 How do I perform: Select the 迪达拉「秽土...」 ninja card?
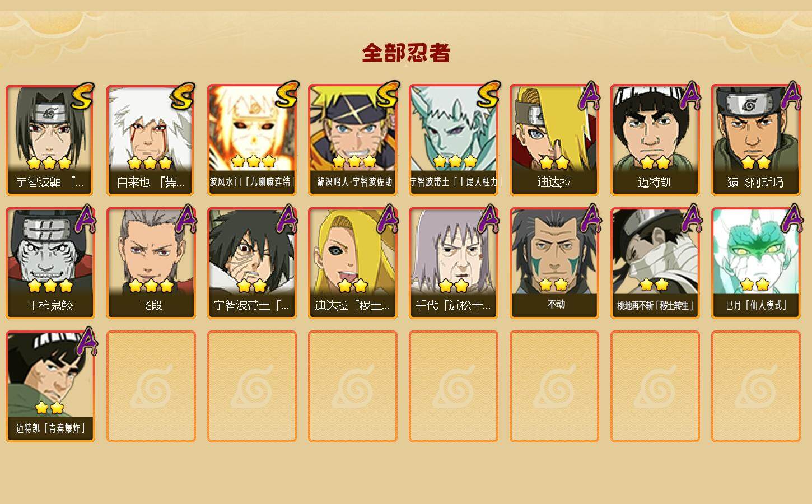click(x=353, y=263)
